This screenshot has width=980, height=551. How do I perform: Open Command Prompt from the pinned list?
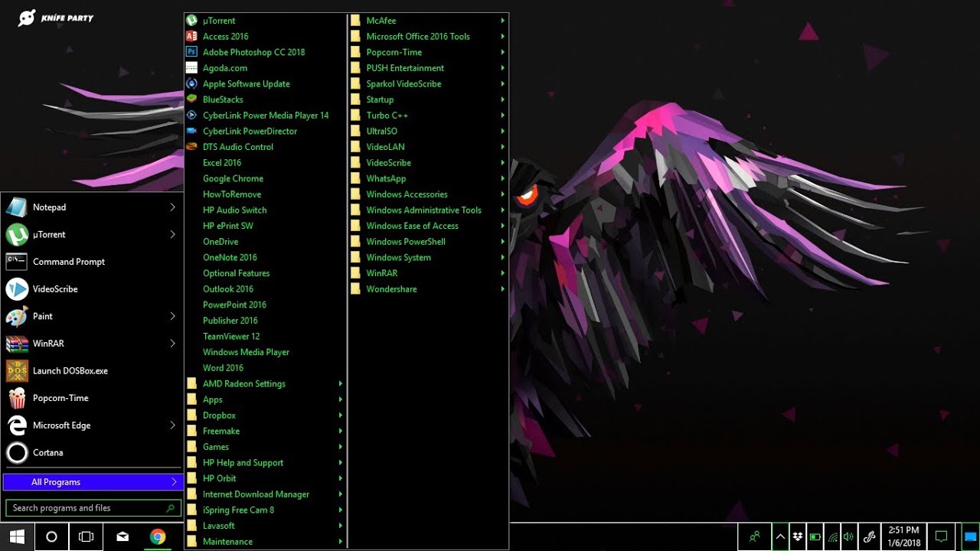(92, 262)
